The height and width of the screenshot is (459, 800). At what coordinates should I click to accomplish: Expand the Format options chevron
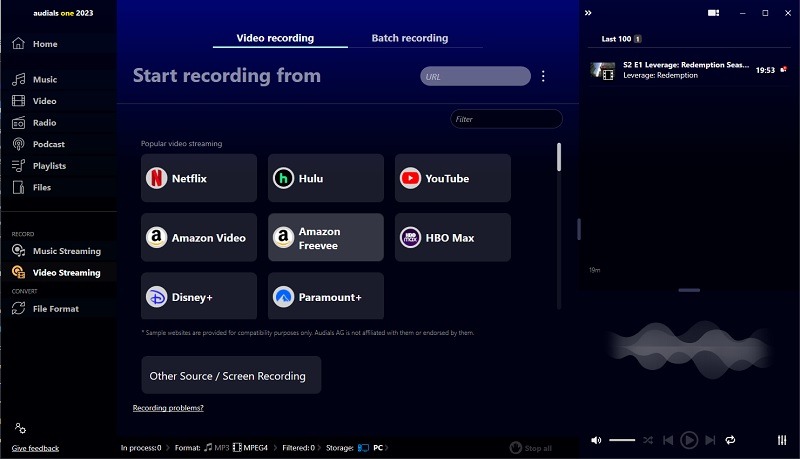(275, 448)
